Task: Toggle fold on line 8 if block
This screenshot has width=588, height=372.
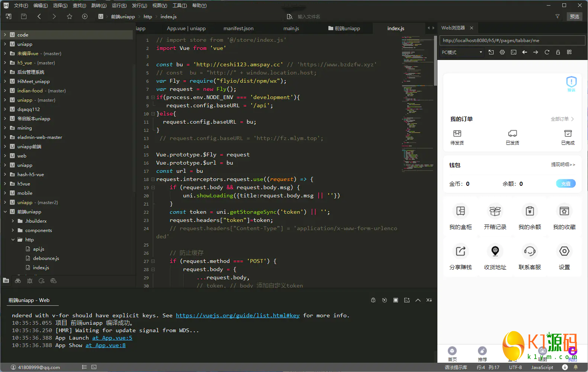Action: [x=153, y=97]
